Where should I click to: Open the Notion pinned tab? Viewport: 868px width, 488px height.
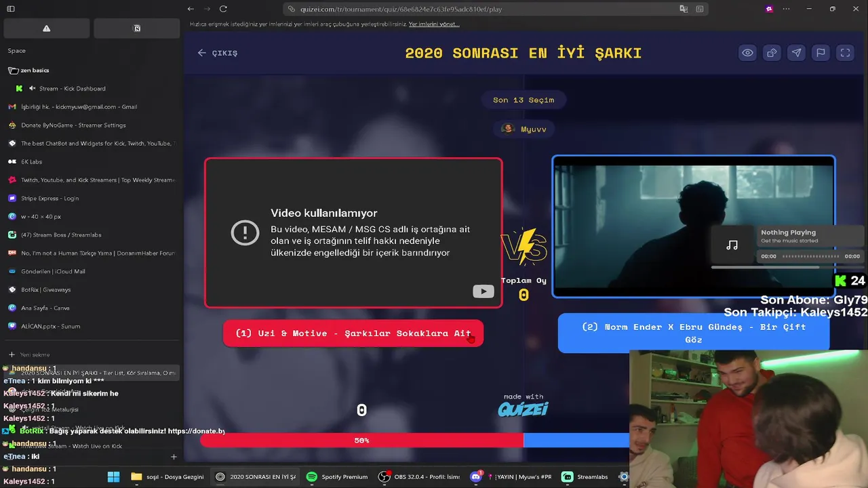(x=137, y=28)
